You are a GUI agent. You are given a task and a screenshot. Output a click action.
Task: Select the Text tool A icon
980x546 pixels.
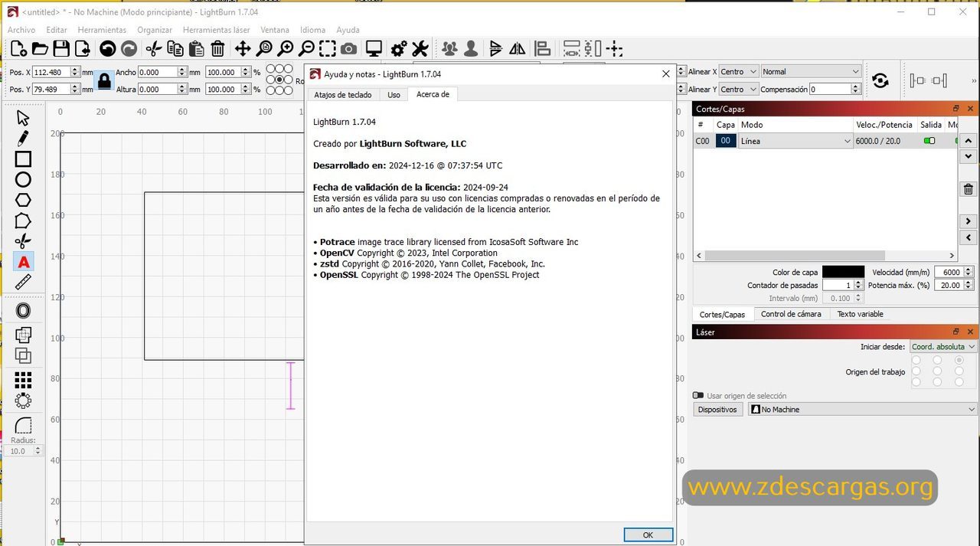click(23, 263)
